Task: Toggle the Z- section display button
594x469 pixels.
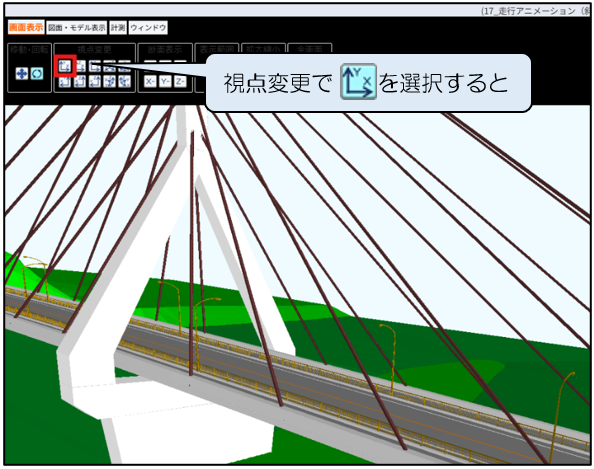Action: pyautogui.click(x=180, y=81)
